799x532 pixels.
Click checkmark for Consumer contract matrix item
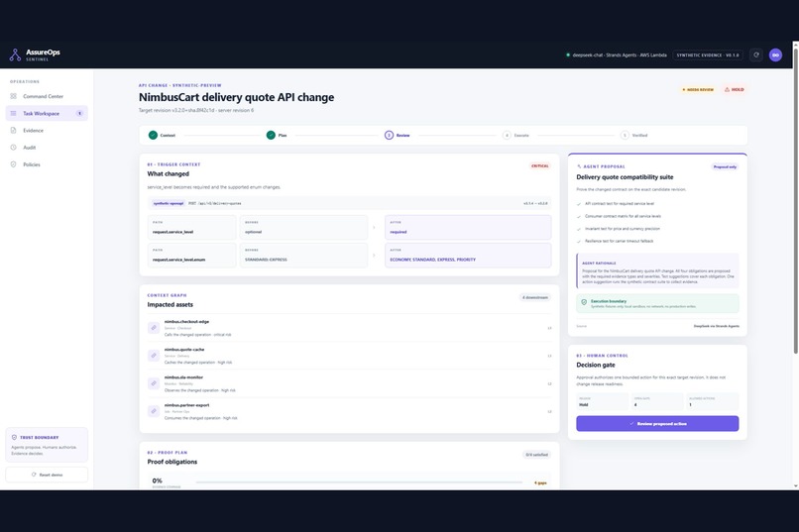[579, 216]
